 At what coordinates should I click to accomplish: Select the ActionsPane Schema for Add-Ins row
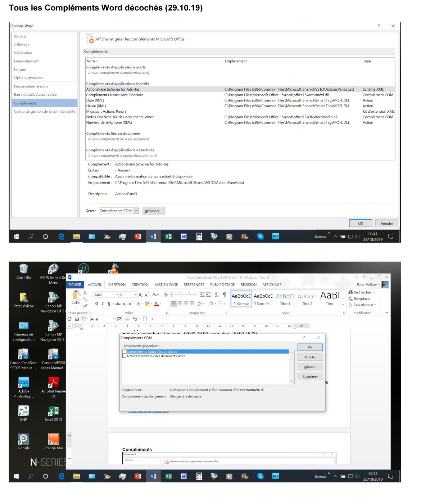[240, 89]
